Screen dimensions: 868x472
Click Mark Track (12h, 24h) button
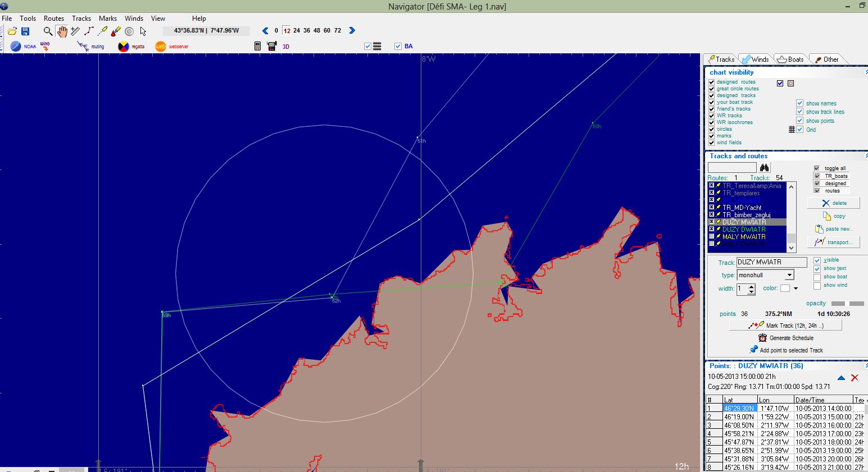(785, 326)
